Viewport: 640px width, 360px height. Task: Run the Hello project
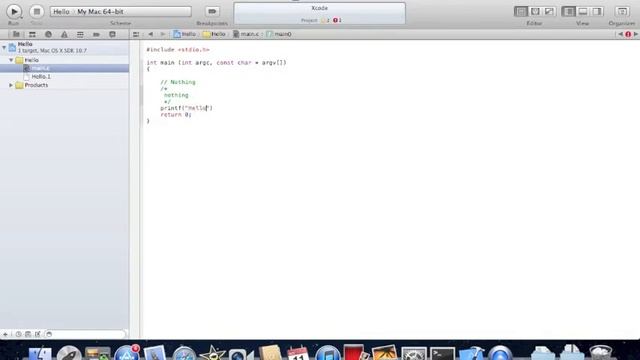(x=14, y=11)
